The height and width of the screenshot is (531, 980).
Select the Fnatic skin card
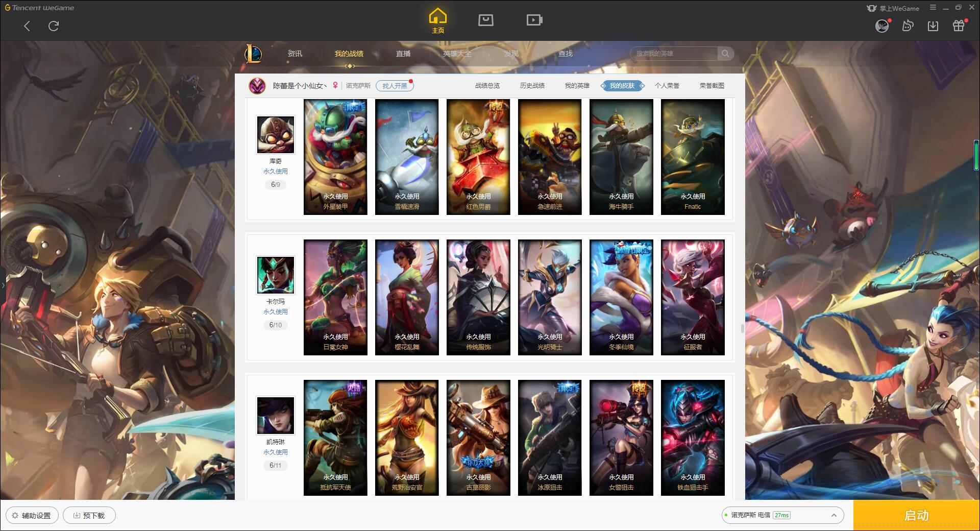click(693, 157)
